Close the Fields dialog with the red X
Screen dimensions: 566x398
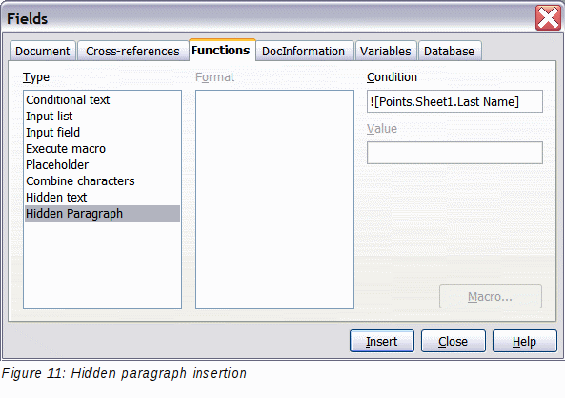pos(548,18)
